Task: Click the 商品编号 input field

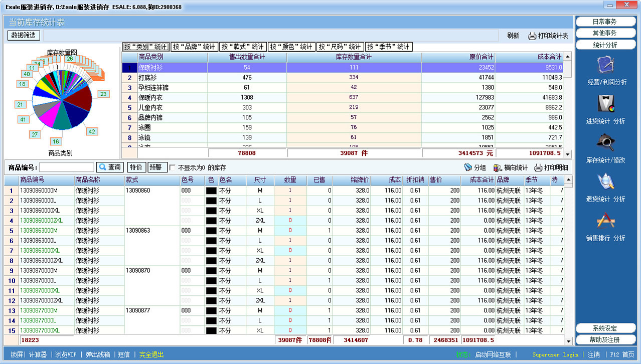Action: click(67, 167)
